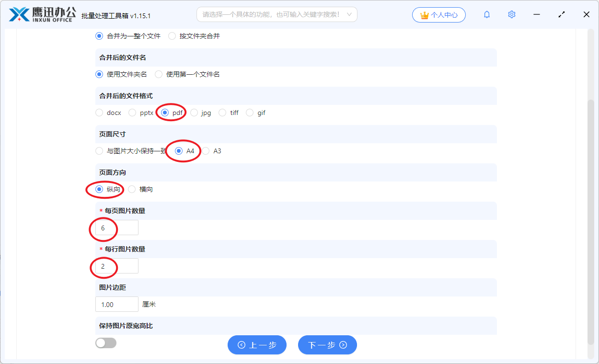Click the 每行图片数量 input field
The width and height of the screenshot is (599, 364).
[x=117, y=266]
